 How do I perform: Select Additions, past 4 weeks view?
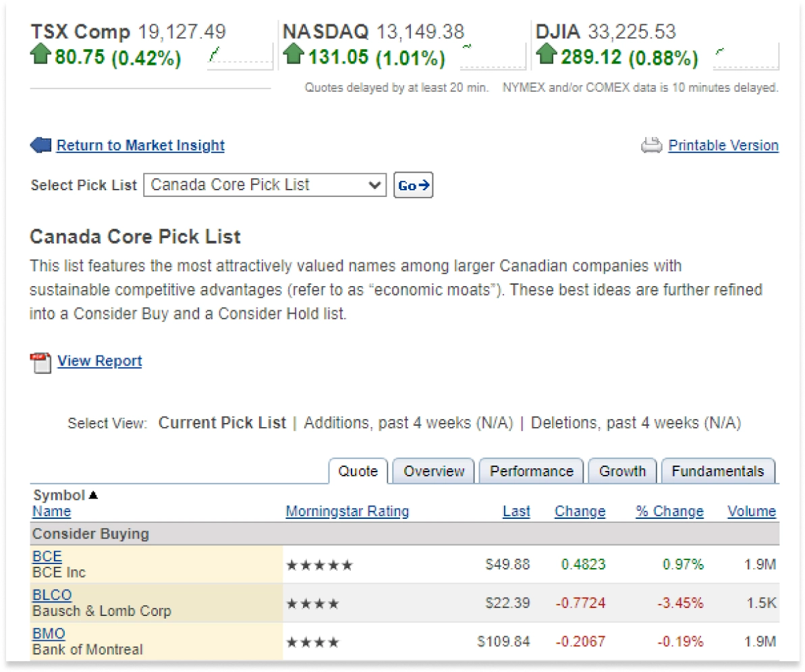[409, 422]
